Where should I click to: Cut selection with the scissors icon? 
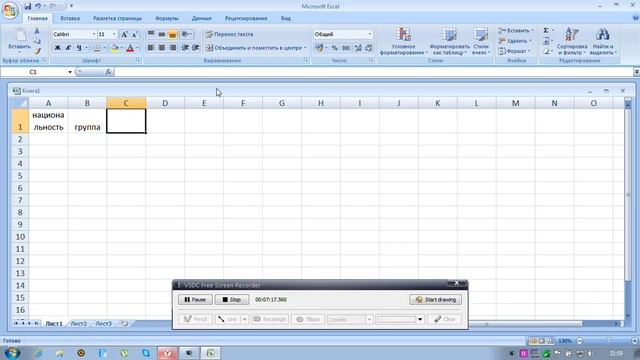(37, 31)
